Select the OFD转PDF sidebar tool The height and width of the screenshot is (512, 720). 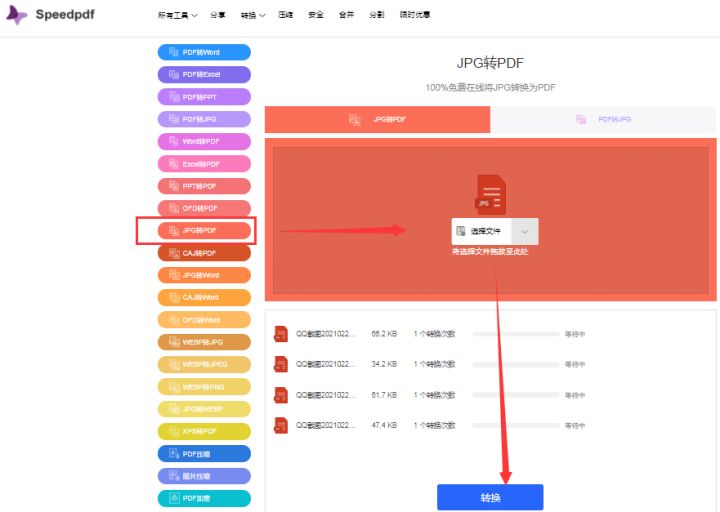(x=204, y=208)
